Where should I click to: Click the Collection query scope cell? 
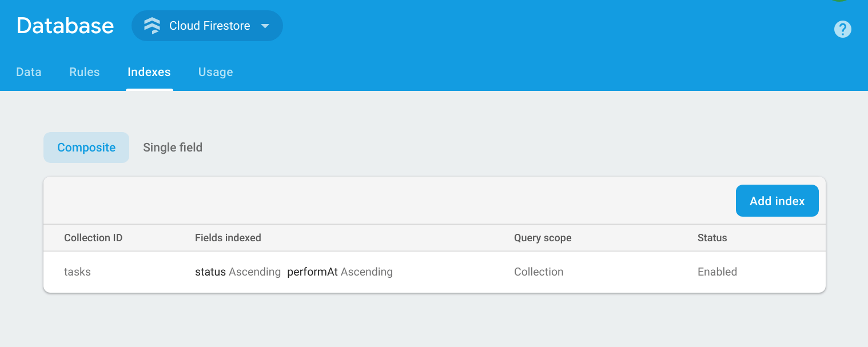539,272
